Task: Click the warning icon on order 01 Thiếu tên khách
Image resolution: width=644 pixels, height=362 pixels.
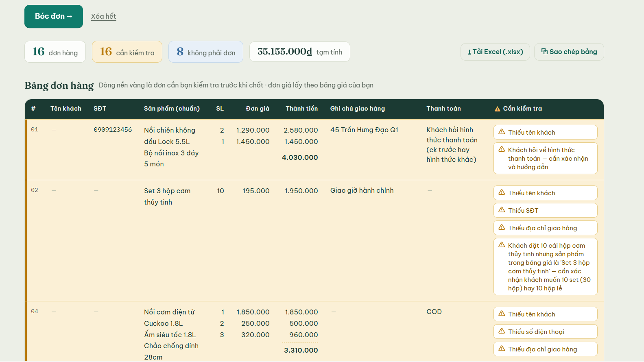Action: tap(502, 132)
